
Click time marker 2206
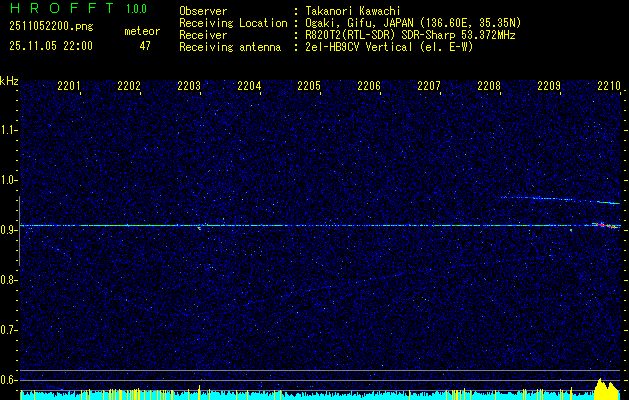pyautogui.click(x=369, y=85)
